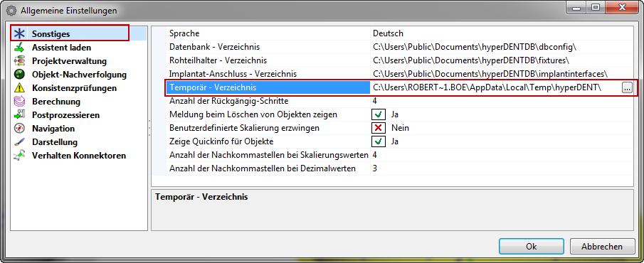
Task: Select the Postprozessieren icon
Action: pyautogui.click(x=19, y=115)
